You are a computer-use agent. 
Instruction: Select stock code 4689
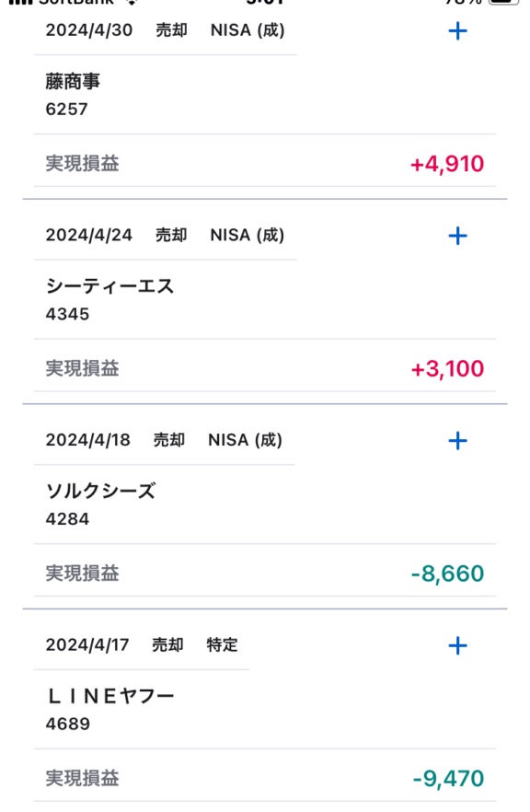click(x=68, y=724)
